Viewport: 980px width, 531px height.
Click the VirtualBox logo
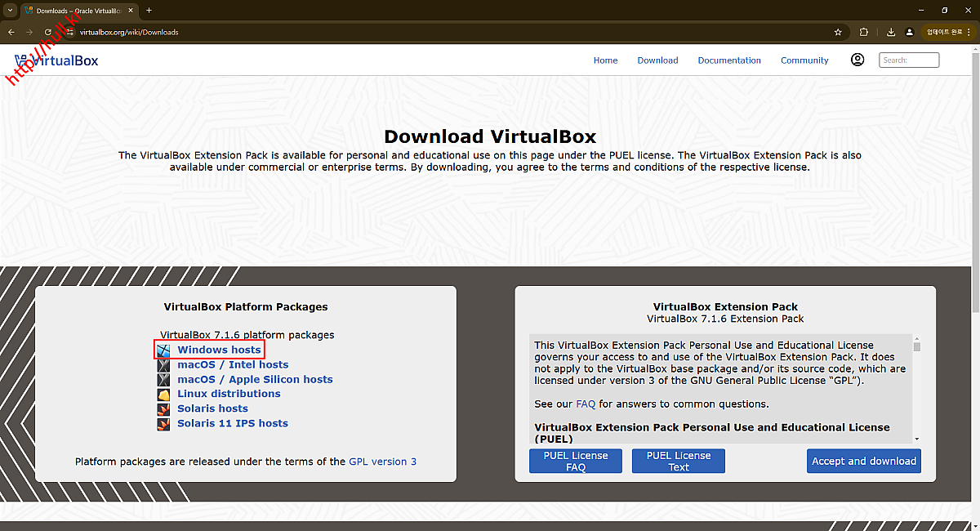[56, 60]
